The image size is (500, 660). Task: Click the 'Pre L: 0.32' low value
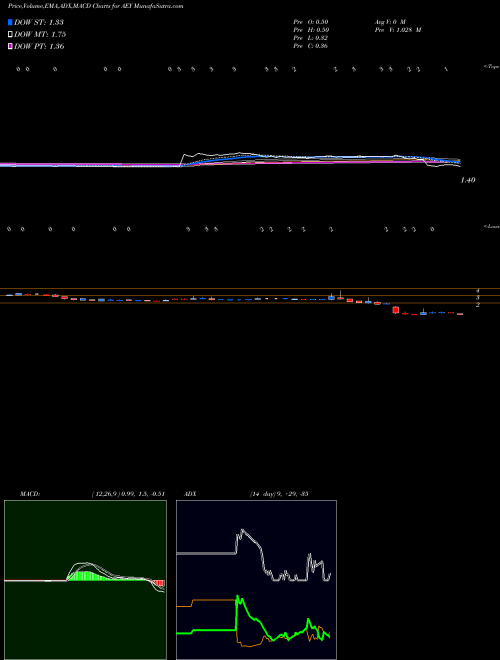click(311, 38)
